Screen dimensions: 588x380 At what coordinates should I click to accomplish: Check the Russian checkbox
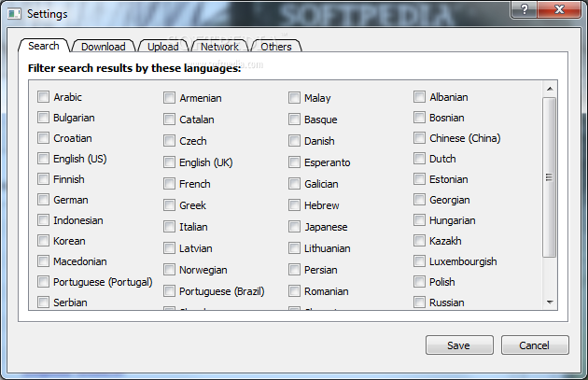click(x=419, y=302)
